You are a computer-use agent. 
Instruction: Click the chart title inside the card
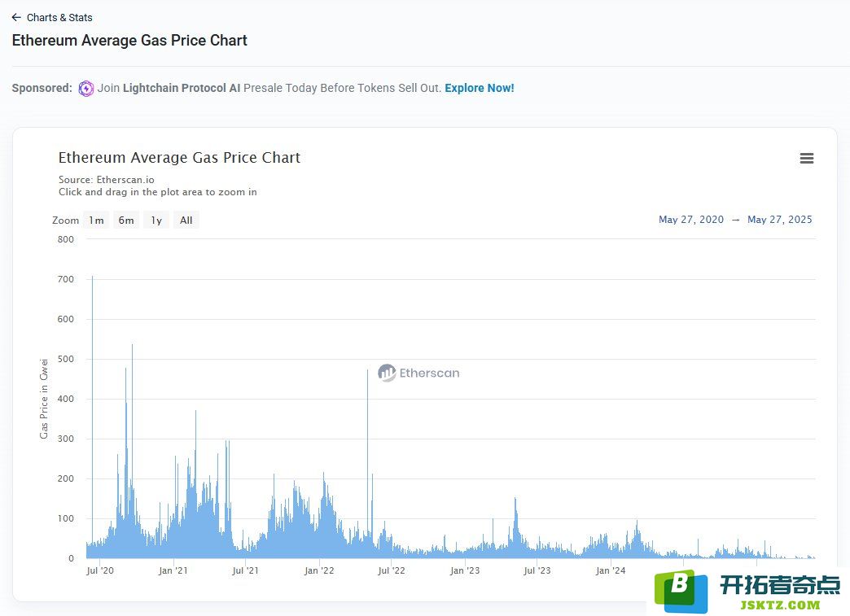click(179, 158)
